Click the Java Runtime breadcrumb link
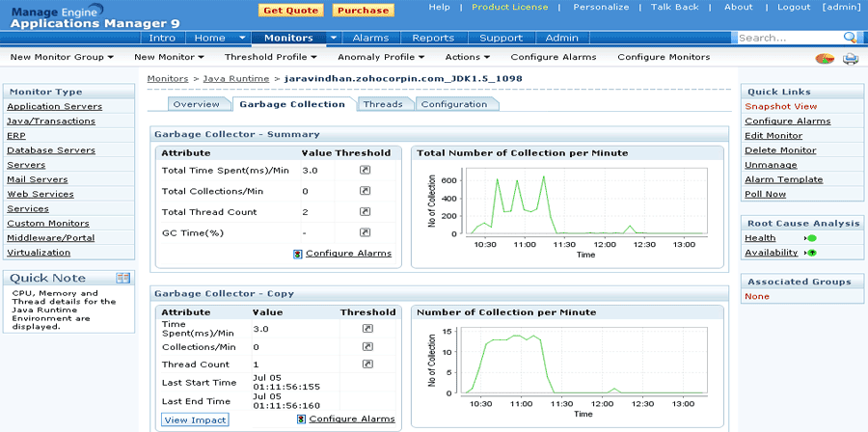The height and width of the screenshot is (432, 868). 236,78
